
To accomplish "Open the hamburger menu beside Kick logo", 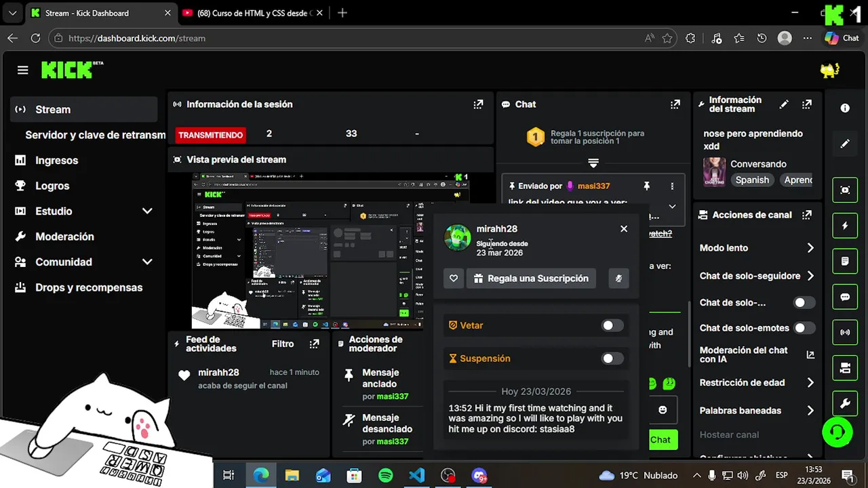I will click(x=23, y=70).
